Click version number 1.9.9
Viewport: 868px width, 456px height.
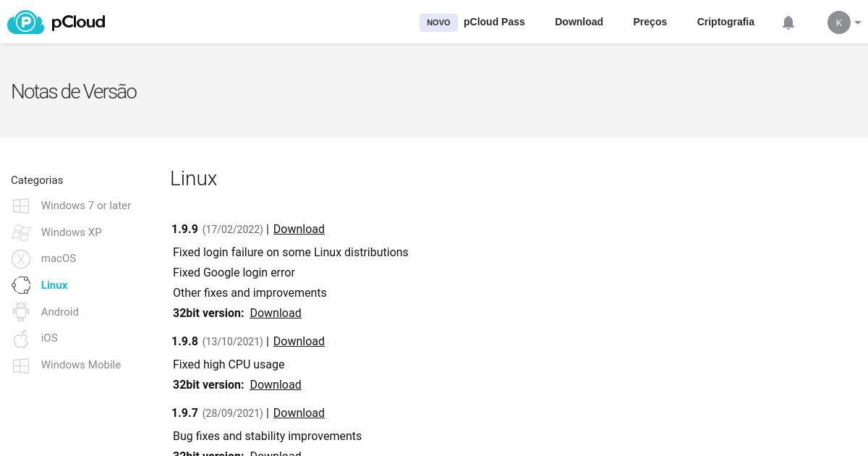tap(184, 229)
